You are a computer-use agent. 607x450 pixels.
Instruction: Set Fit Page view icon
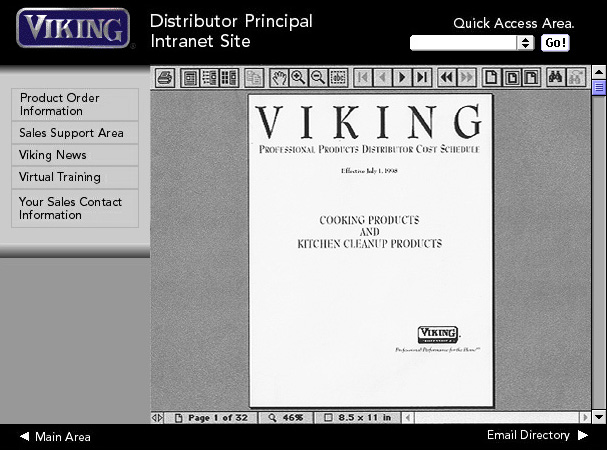point(511,78)
